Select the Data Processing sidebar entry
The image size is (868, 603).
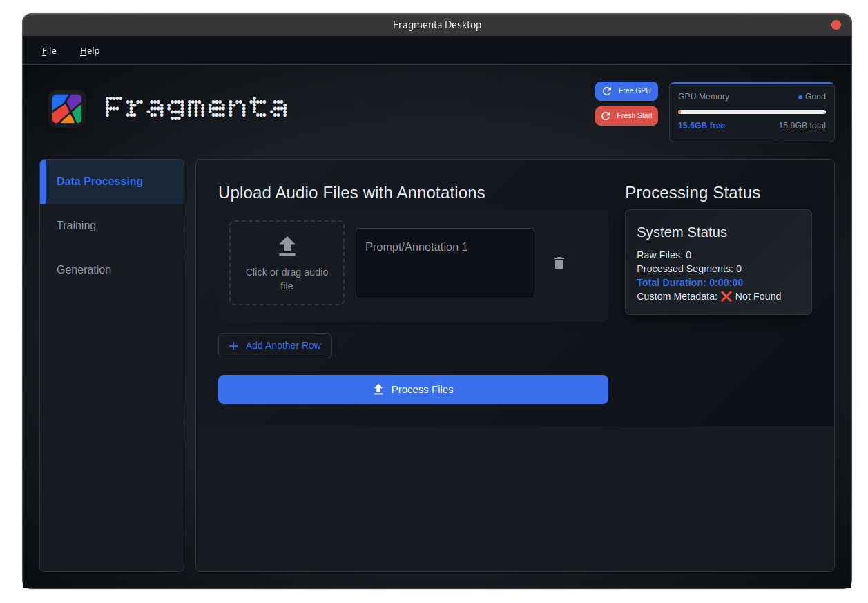[x=99, y=181]
